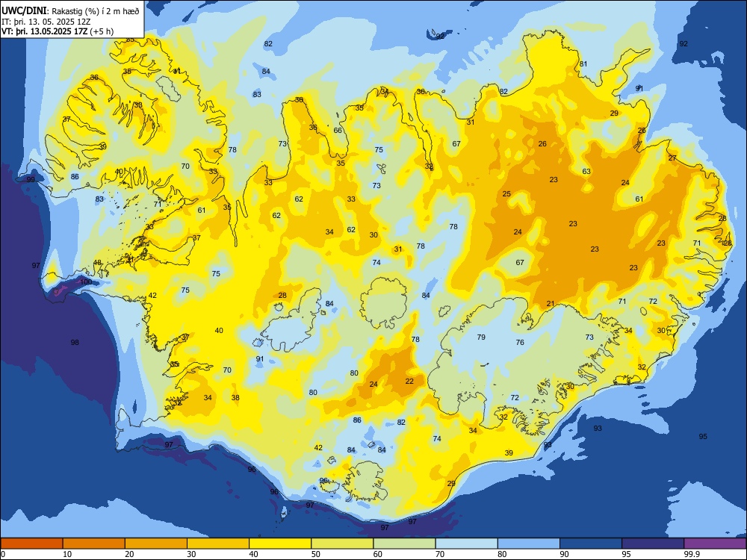Click the 50–60 pale yellow legend swatch
Image resolution: width=747 pixels, height=560 pixels.
(342, 544)
